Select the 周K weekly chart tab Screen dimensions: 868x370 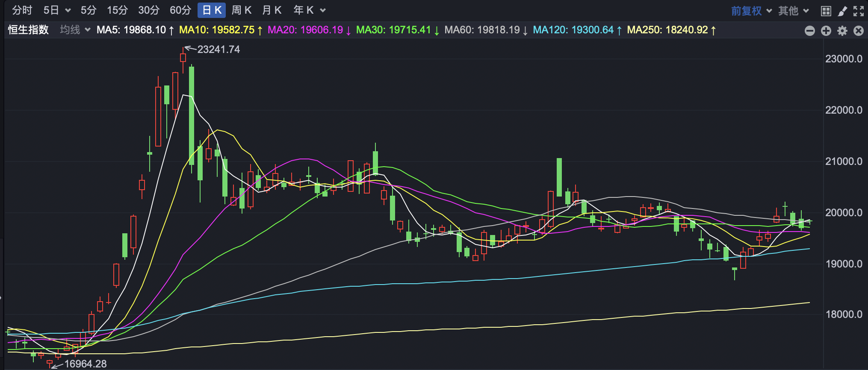pyautogui.click(x=242, y=10)
